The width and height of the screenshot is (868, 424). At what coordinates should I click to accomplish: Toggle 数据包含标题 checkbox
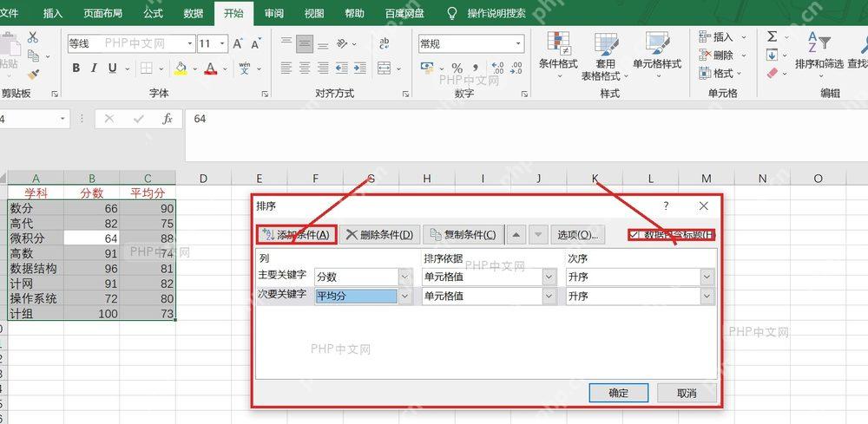634,235
